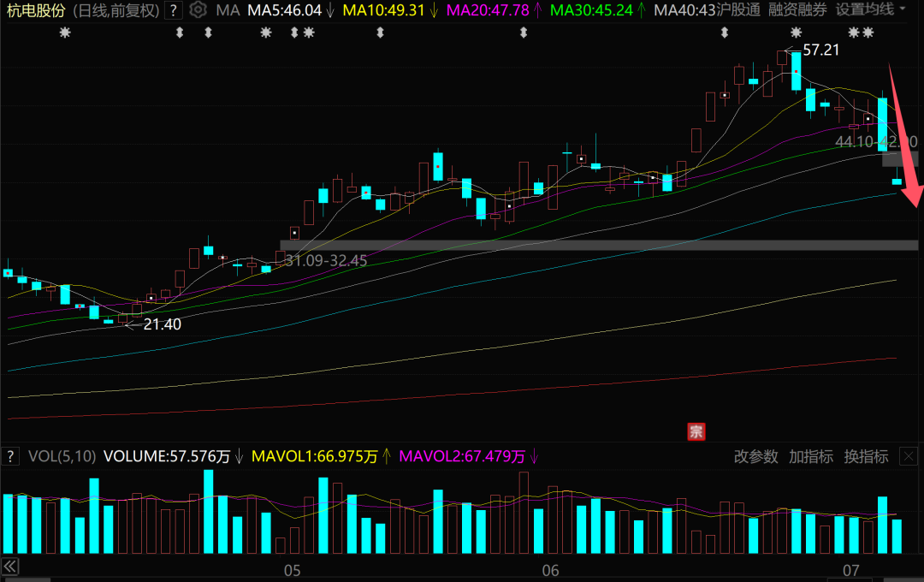Click the leftmost star event marker
The width and height of the screenshot is (924, 582).
(x=65, y=33)
